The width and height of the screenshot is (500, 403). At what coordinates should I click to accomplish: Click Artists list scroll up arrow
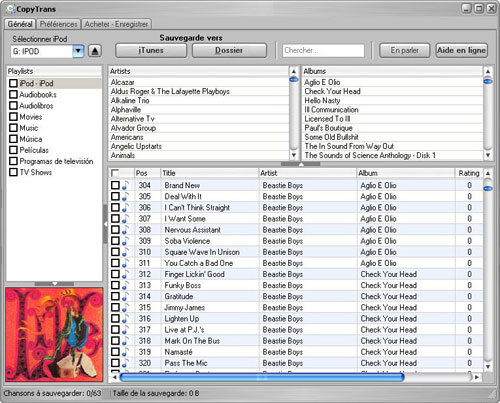point(294,71)
